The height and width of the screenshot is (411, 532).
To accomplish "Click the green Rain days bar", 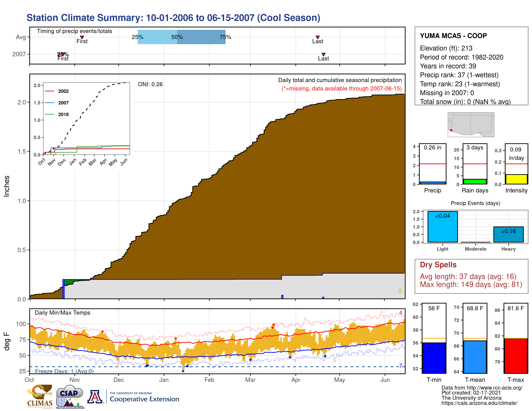I will [475, 182].
